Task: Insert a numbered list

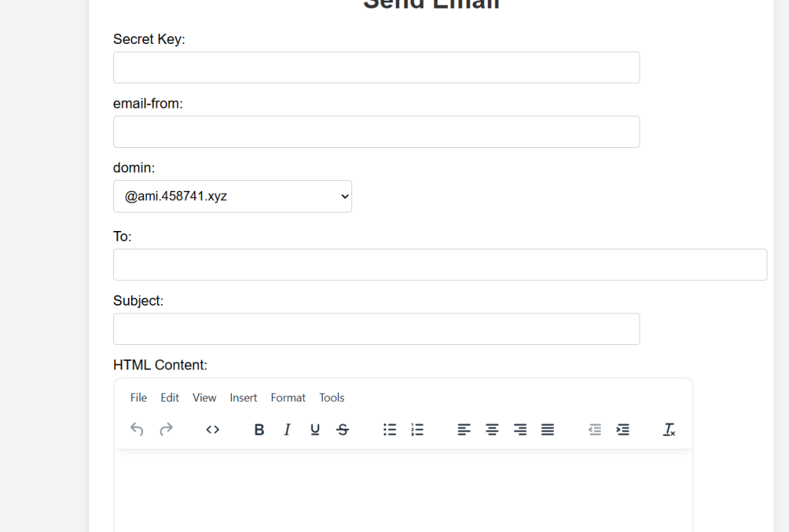Action: [x=418, y=430]
